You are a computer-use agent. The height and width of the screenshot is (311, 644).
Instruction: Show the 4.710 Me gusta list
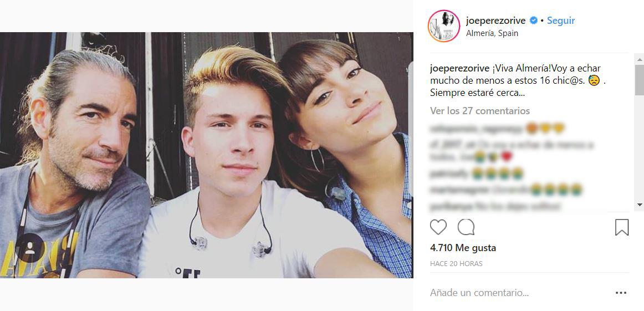[463, 248]
